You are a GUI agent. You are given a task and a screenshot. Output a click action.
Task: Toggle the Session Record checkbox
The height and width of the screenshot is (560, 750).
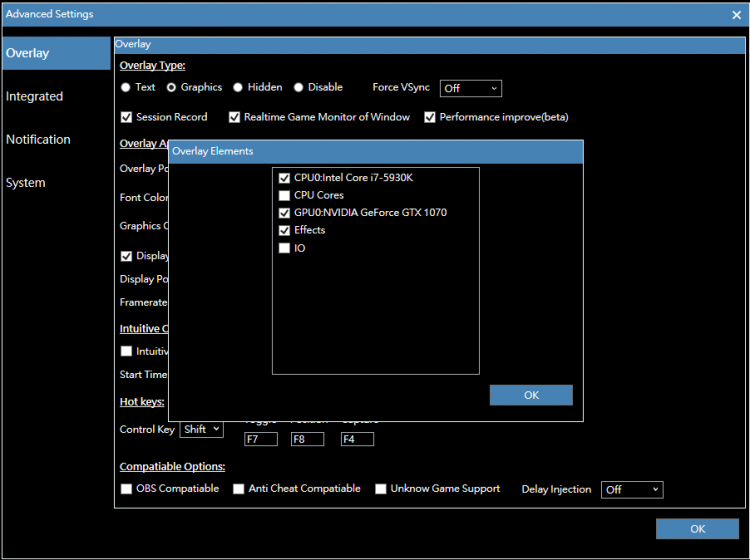[x=126, y=117]
